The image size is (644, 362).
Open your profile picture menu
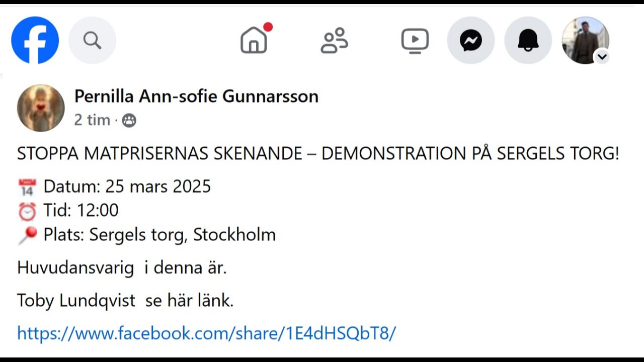[585, 40]
